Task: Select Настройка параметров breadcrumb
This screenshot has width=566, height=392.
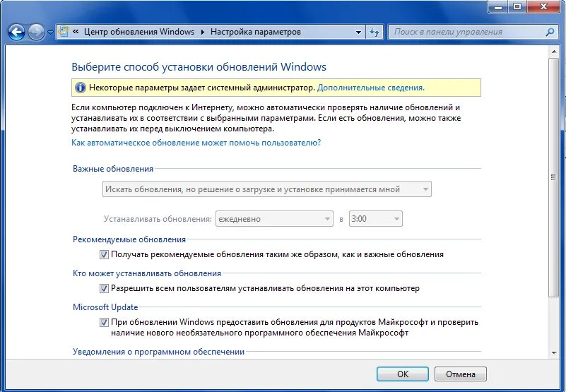Action: [x=256, y=32]
